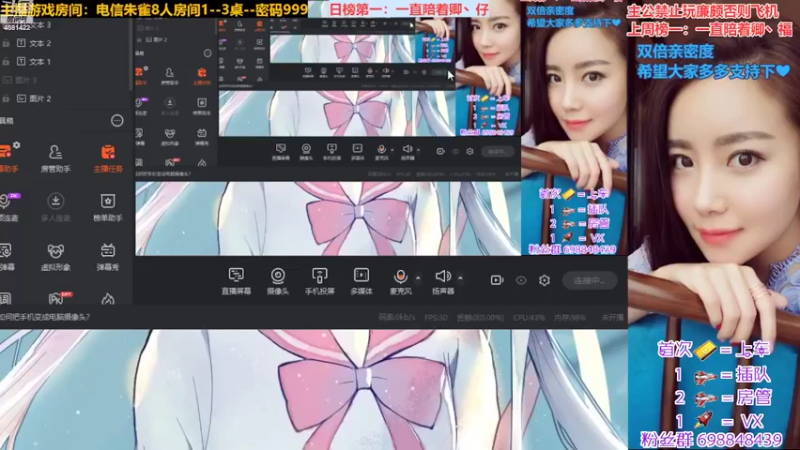Click the 未开播 broadcast status text
Viewport: 800px width, 450px height.
point(612,317)
